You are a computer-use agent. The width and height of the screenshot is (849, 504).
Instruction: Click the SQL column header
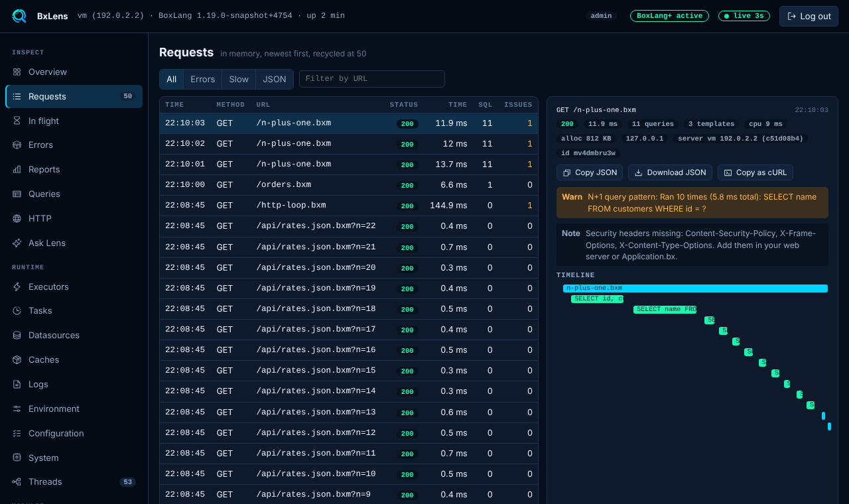[x=486, y=105]
